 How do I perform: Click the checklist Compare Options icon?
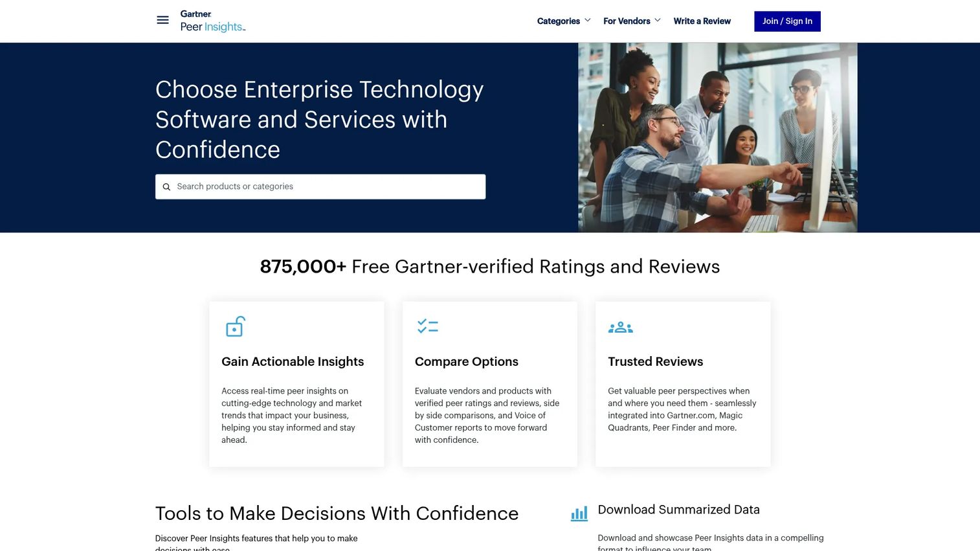pos(428,326)
